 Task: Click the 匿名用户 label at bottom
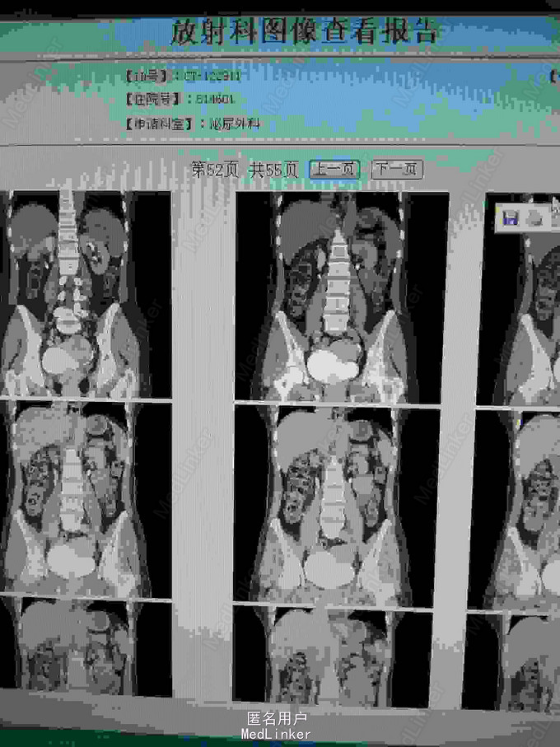tap(277, 719)
